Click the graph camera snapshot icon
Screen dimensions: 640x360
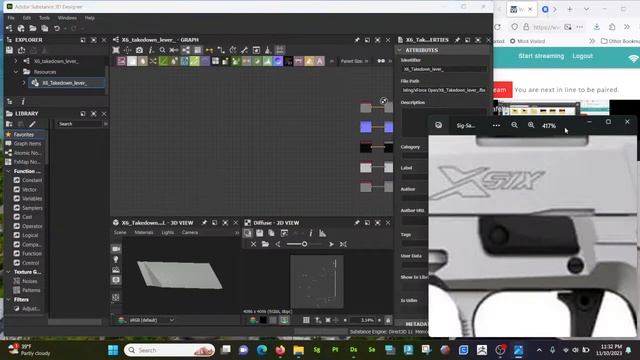pyautogui.click(x=139, y=50)
